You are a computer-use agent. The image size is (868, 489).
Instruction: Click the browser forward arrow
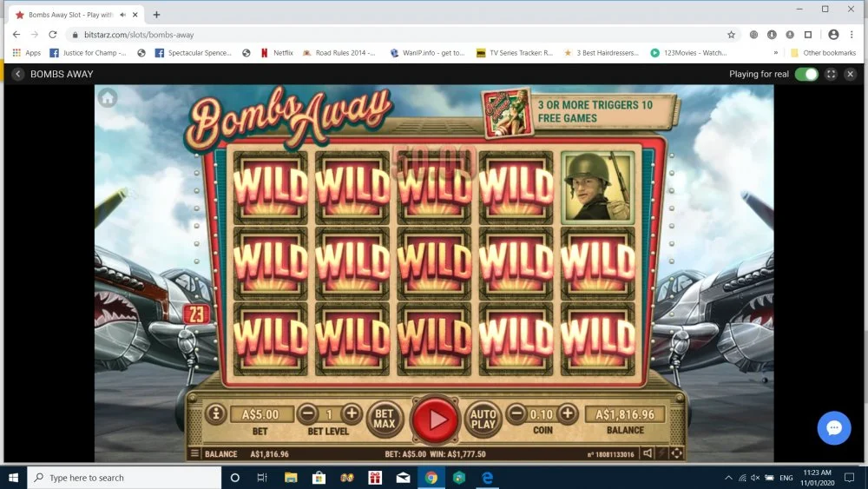click(35, 35)
